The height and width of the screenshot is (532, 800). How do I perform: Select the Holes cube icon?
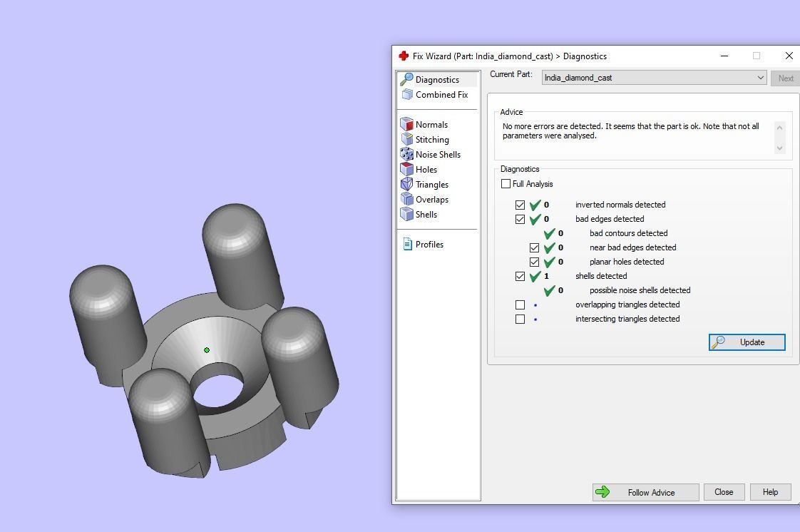coord(406,169)
